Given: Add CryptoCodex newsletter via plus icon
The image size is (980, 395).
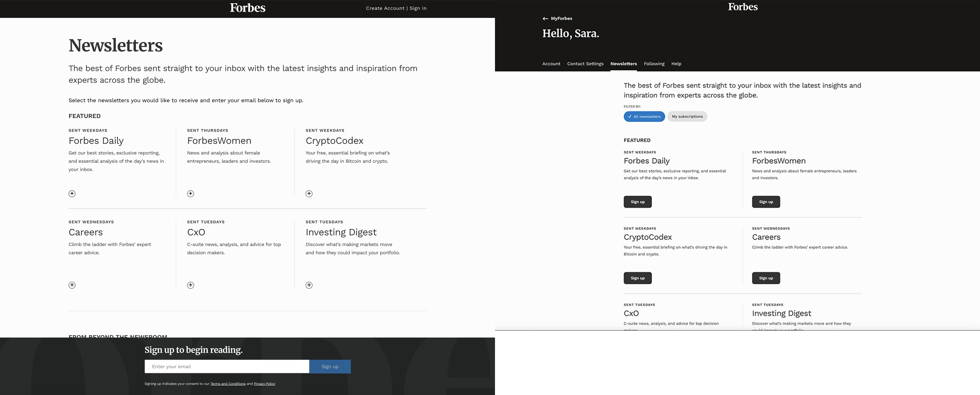Looking at the screenshot, I should (x=309, y=193).
